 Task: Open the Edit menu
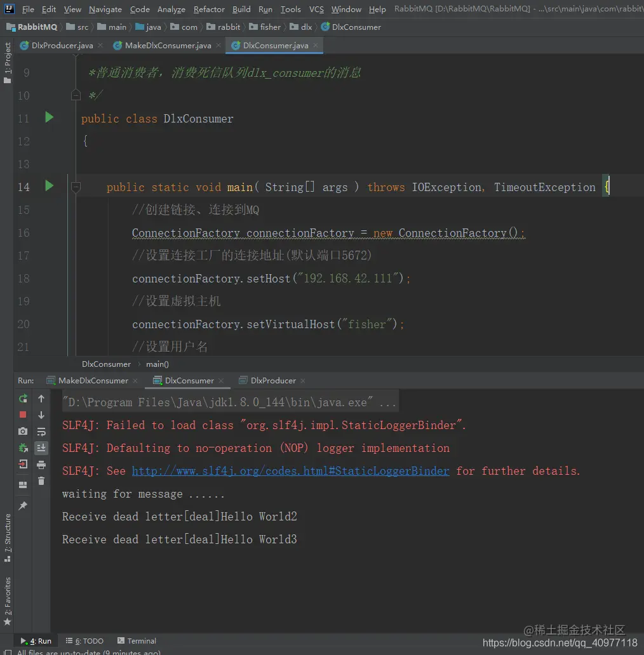pos(48,9)
